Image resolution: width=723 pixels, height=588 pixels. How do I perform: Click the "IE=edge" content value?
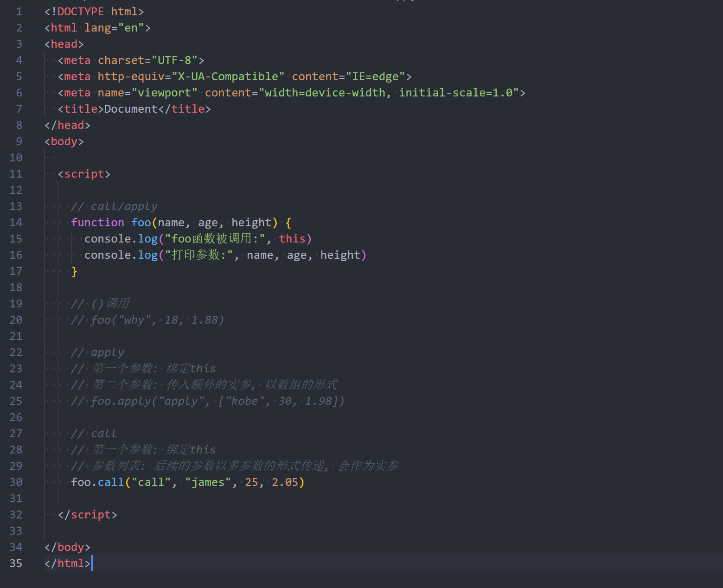pyautogui.click(x=376, y=77)
